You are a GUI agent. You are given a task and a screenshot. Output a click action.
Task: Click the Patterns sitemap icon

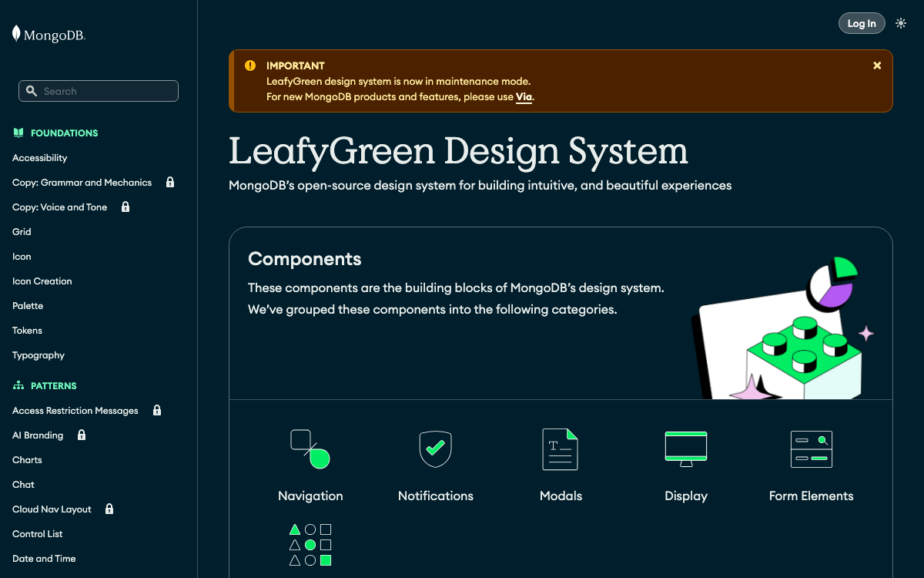pos(18,385)
